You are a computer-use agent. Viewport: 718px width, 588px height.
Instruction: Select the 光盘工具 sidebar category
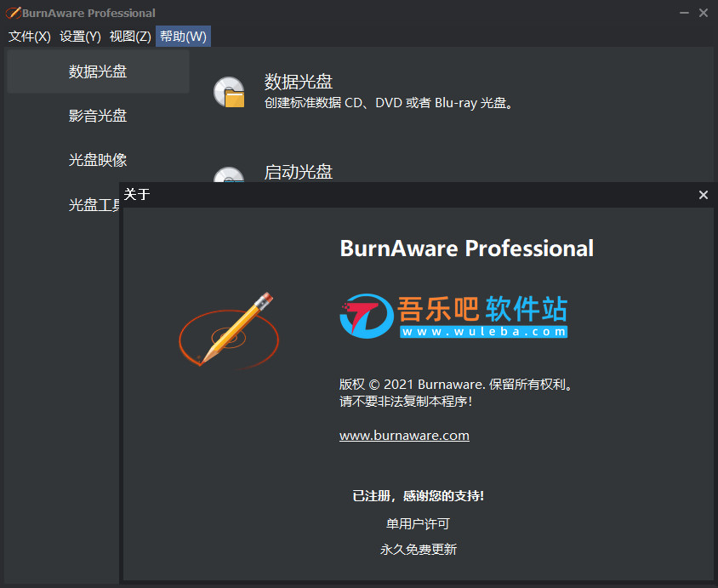(94, 204)
